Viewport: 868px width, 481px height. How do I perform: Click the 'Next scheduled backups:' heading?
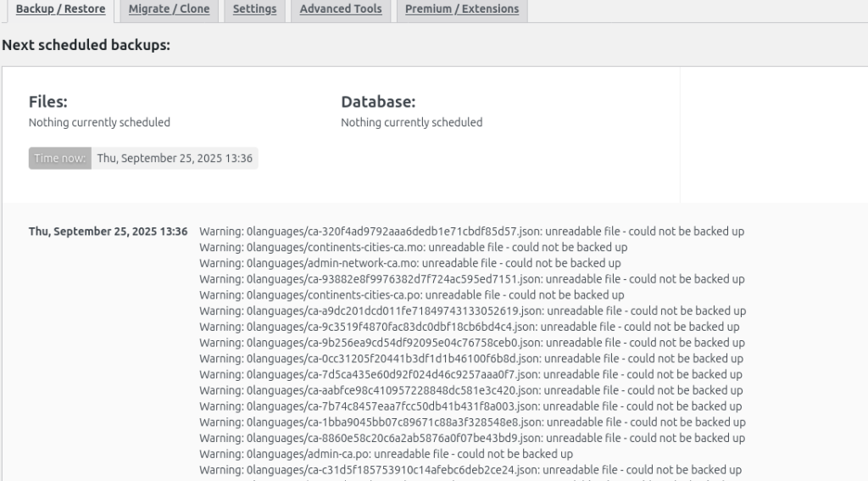coord(86,45)
